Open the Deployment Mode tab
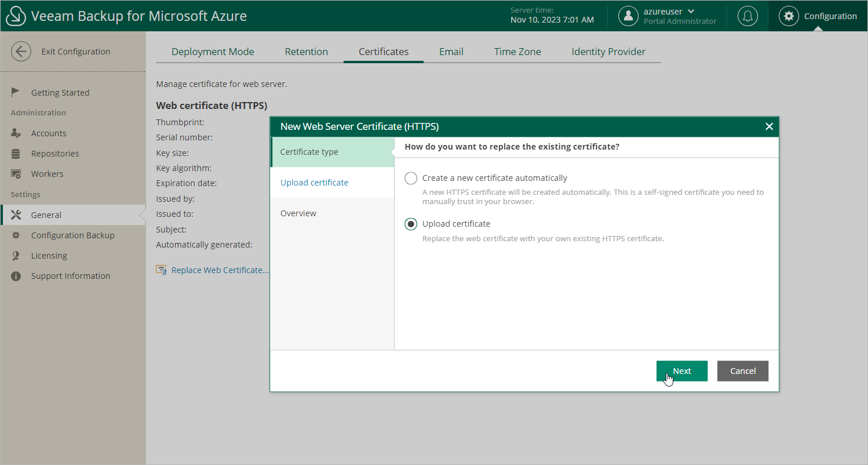 [x=213, y=52]
